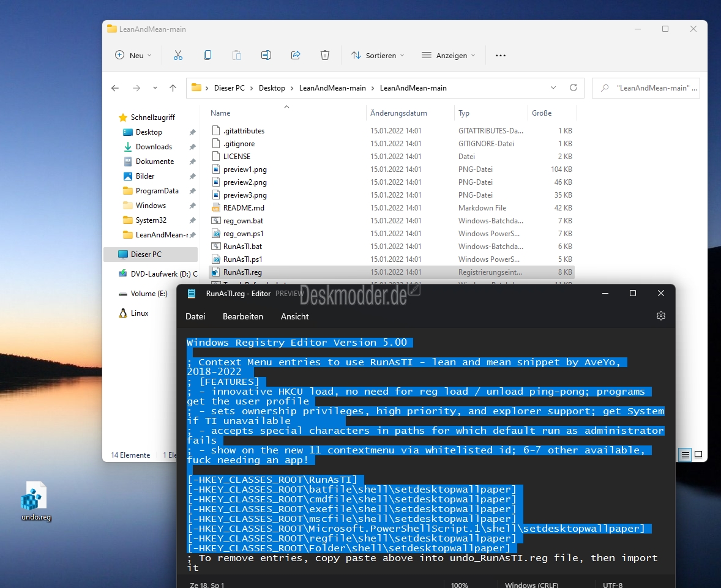This screenshot has height=588, width=721.
Task: Sort files by Änderungsdatum column header
Action: click(398, 113)
